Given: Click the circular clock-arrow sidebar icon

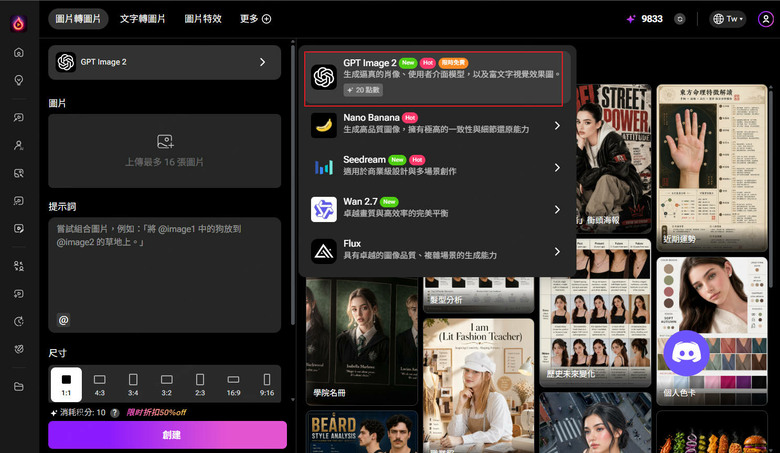Looking at the screenshot, I should pyautogui.click(x=19, y=321).
